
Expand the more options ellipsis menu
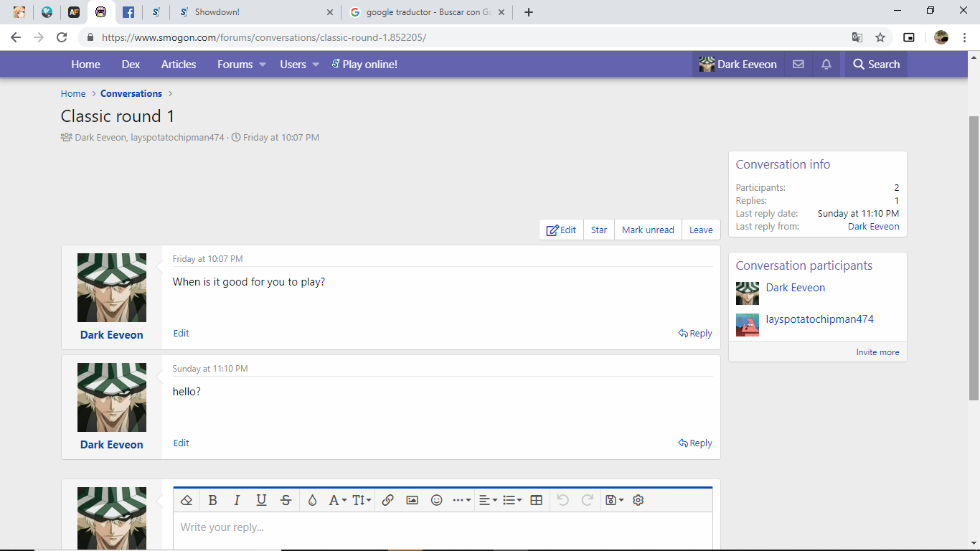click(461, 500)
